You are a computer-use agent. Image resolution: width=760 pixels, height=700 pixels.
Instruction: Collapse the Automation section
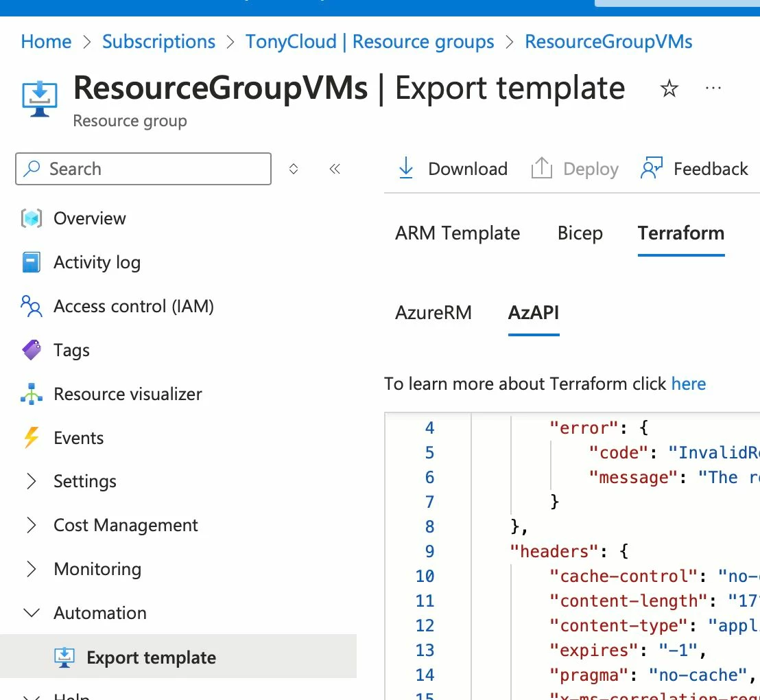32,613
